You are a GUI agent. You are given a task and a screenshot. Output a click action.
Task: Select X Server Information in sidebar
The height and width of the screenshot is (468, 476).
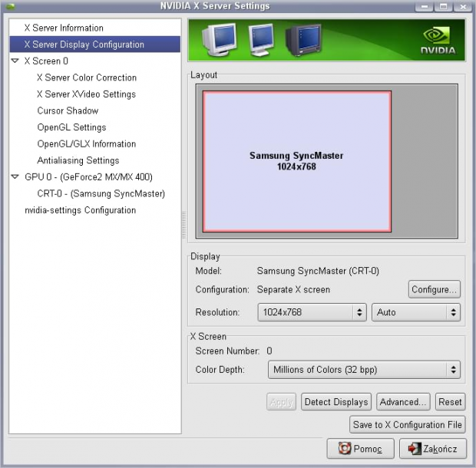[x=94, y=28]
